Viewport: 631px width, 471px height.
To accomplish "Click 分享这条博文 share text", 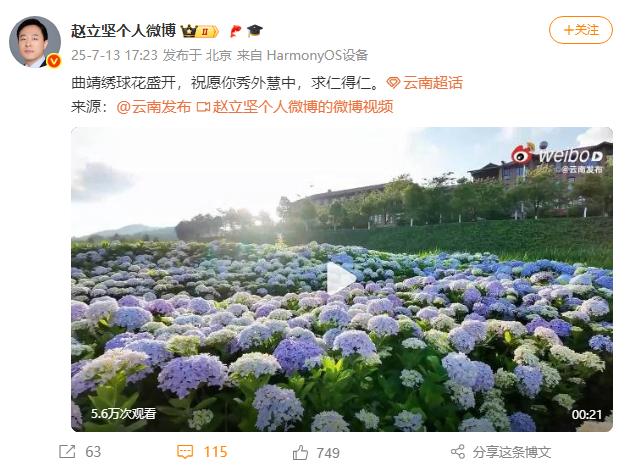I will pyautogui.click(x=511, y=452).
